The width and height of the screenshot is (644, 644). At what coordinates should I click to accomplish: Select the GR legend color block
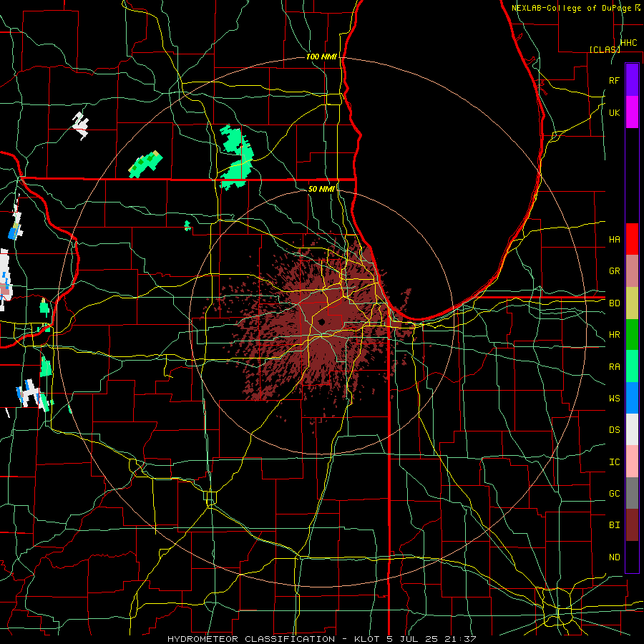click(632, 270)
